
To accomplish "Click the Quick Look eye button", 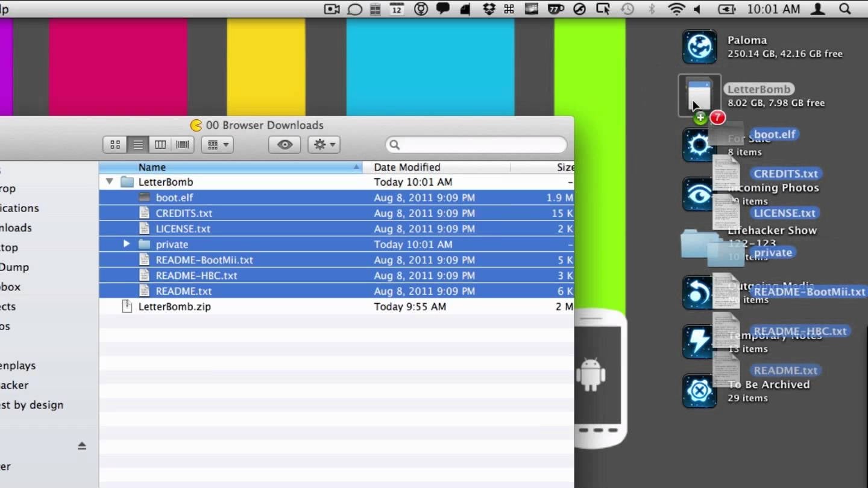I will [x=285, y=145].
